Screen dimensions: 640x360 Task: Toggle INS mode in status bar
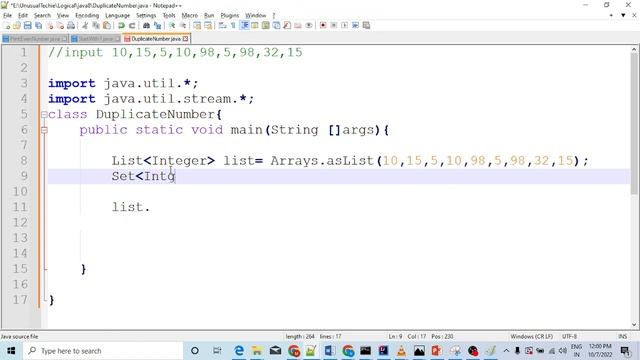point(622,336)
